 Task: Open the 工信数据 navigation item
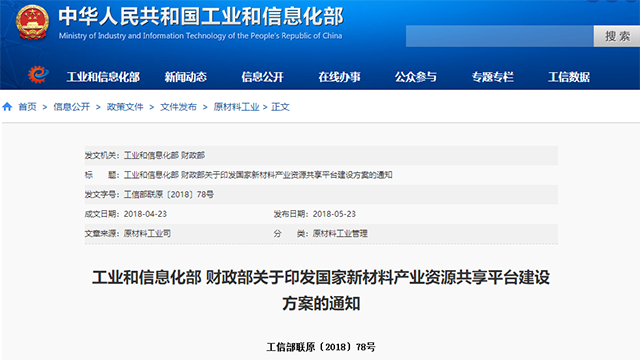coord(569,77)
